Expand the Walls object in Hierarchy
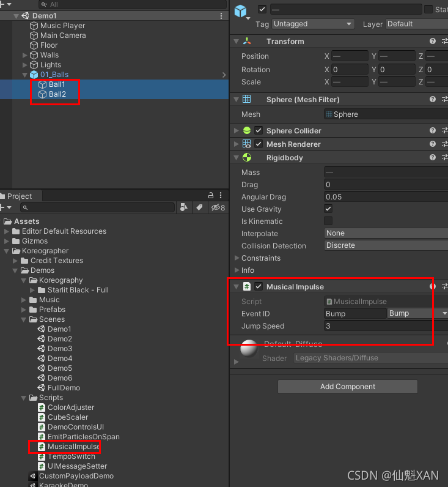The width and height of the screenshot is (448, 487). tap(25, 55)
